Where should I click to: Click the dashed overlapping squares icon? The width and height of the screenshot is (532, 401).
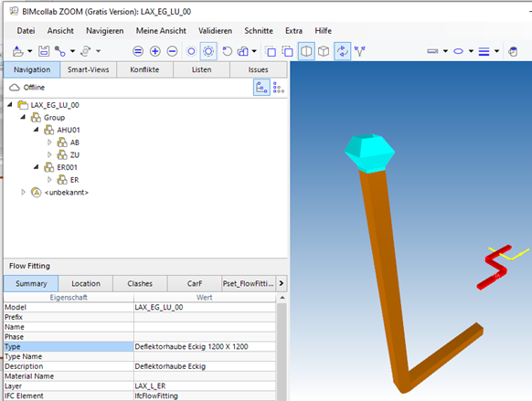[x=287, y=51]
